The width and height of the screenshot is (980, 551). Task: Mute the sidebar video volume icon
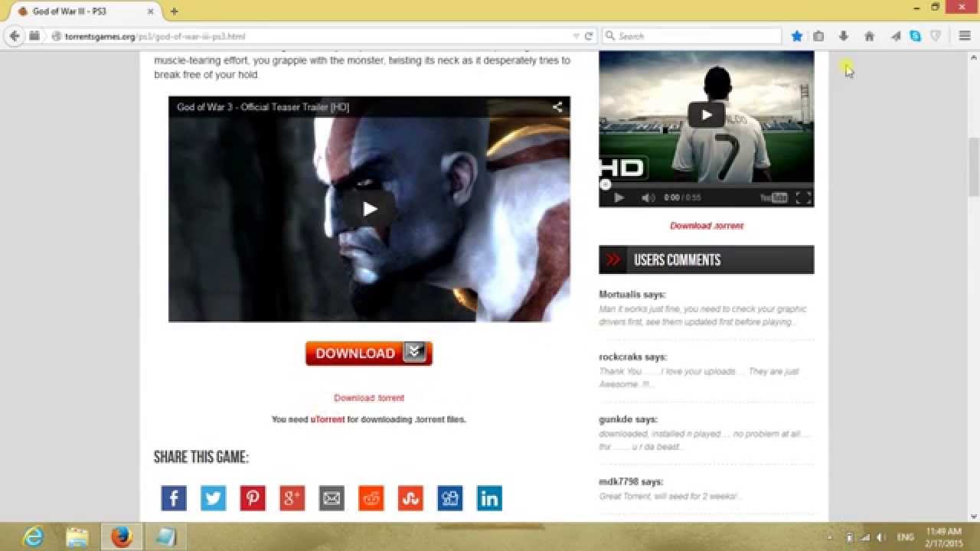[x=648, y=197]
